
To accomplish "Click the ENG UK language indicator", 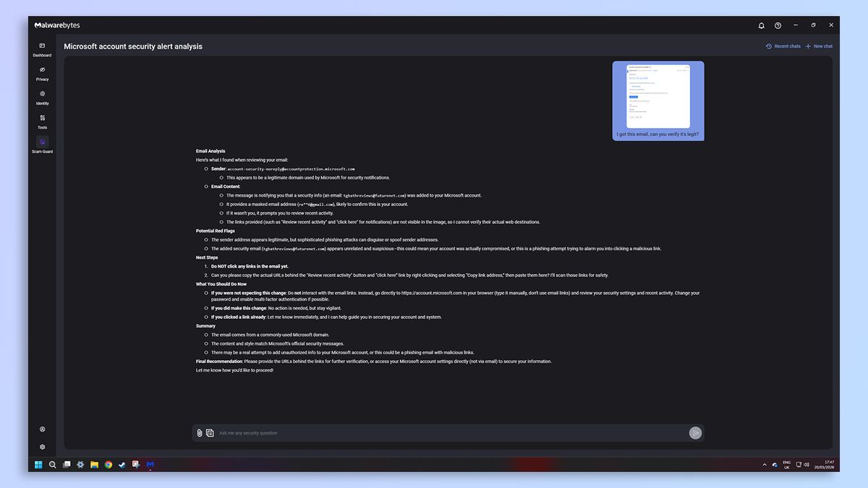I will click(787, 465).
